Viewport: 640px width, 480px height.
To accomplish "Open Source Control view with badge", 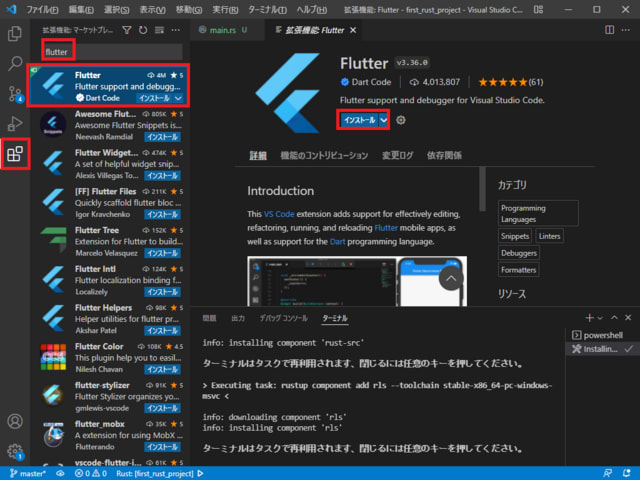I will (15, 94).
